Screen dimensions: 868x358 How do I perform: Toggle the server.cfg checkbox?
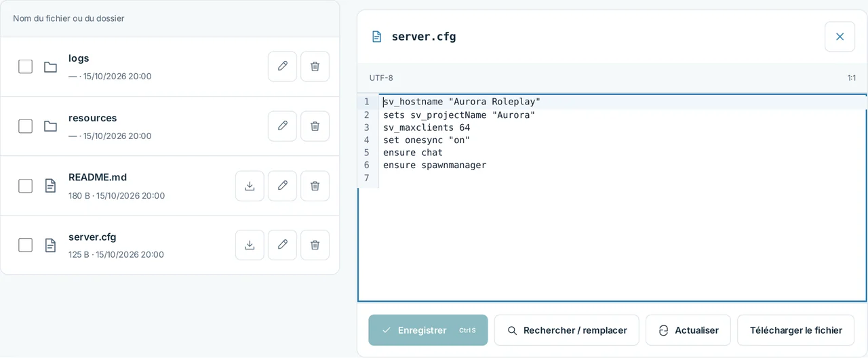click(25, 245)
